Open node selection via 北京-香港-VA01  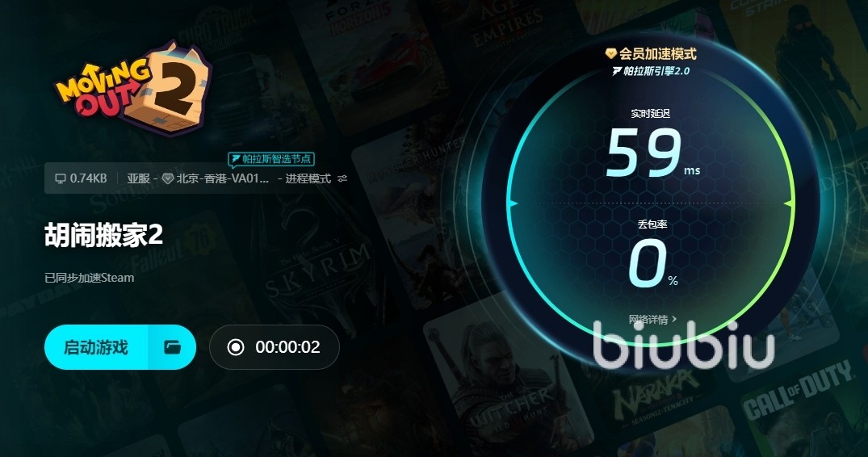click(223, 178)
